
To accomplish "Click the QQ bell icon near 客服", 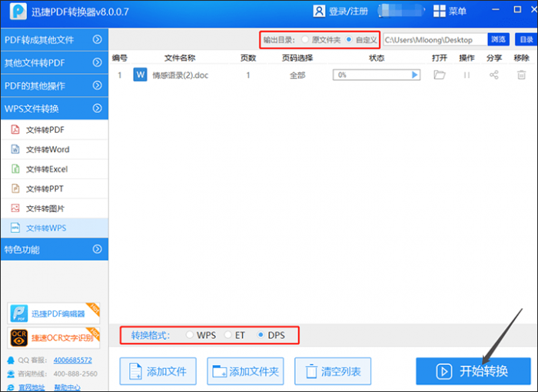I will pos(11,360).
